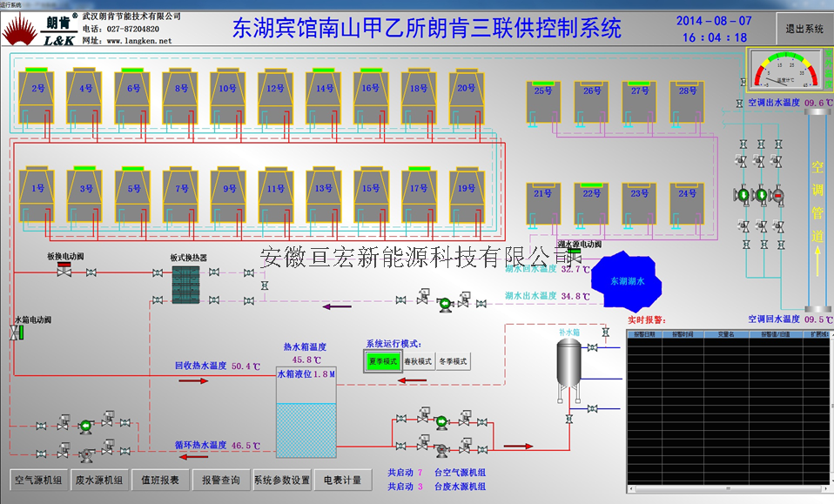Select waste water unit 25号
The width and height of the screenshot is (834, 504).
tap(543, 102)
